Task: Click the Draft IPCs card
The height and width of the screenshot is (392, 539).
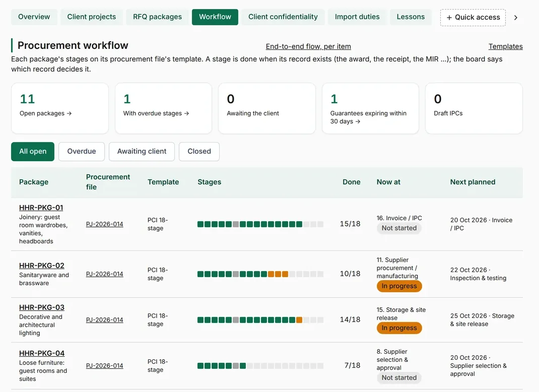Action: (x=474, y=108)
